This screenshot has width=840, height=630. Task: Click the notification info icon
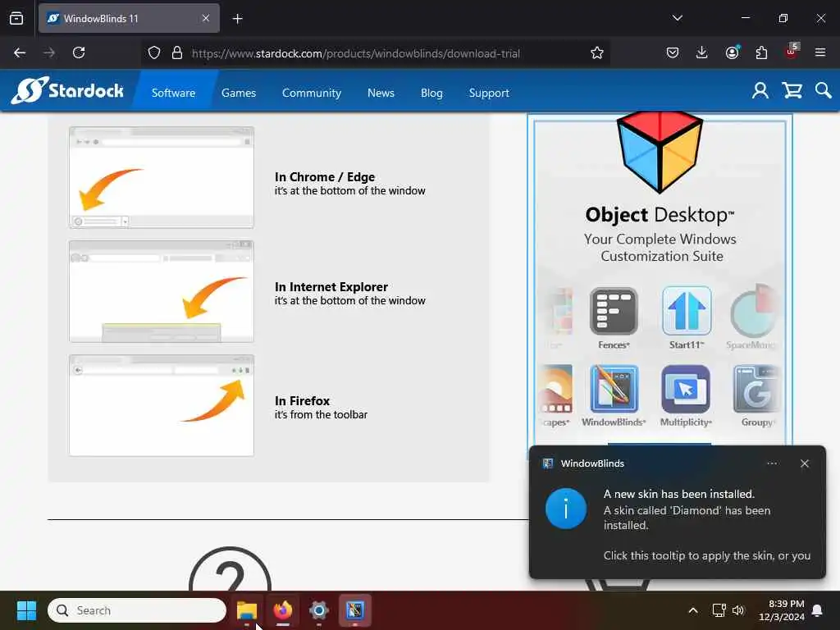[x=566, y=509]
